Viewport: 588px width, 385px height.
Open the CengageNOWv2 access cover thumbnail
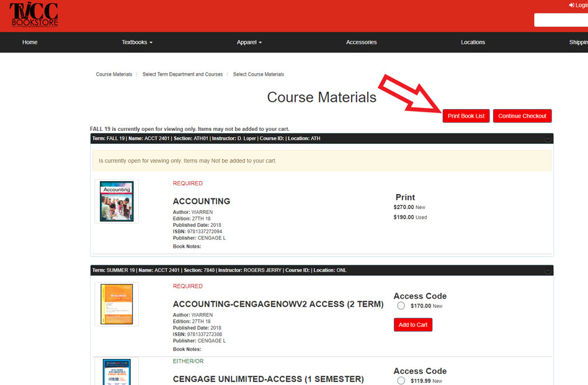117,304
